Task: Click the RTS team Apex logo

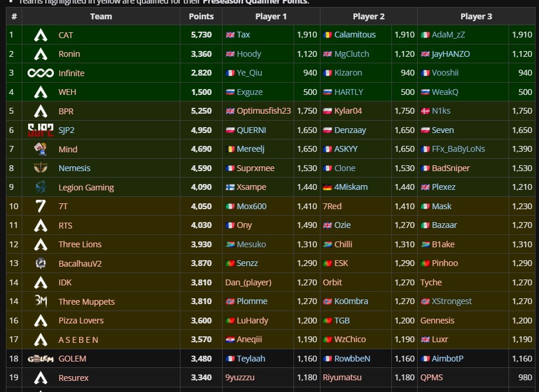Action: pyautogui.click(x=40, y=226)
